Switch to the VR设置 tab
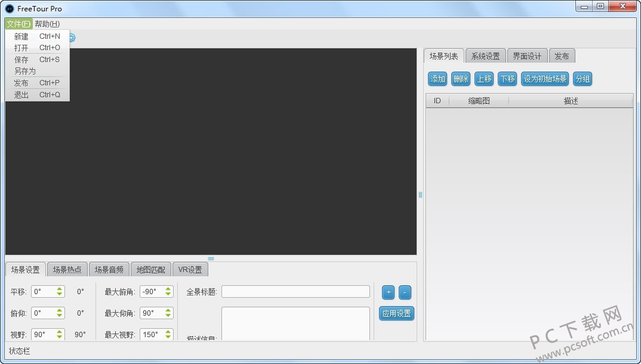 (190, 270)
